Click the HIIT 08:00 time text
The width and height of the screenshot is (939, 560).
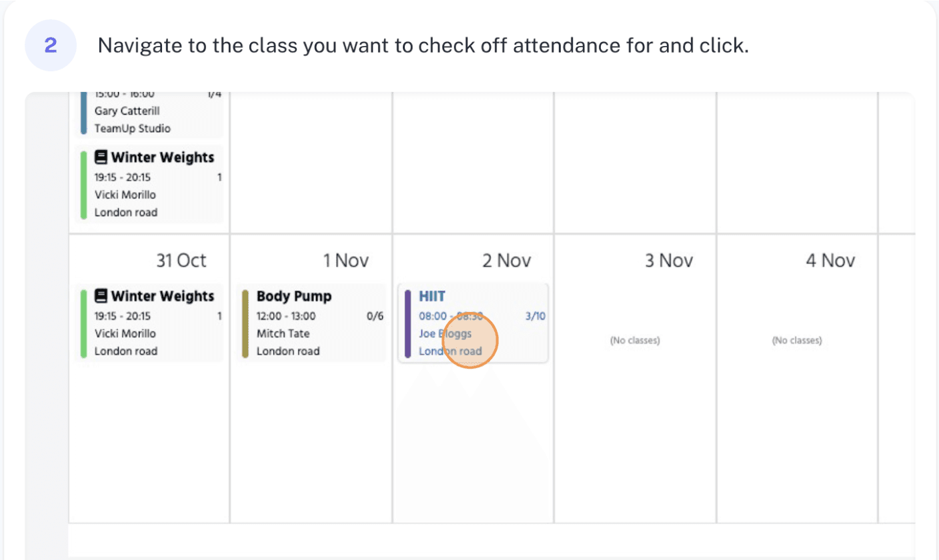tap(431, 316)
